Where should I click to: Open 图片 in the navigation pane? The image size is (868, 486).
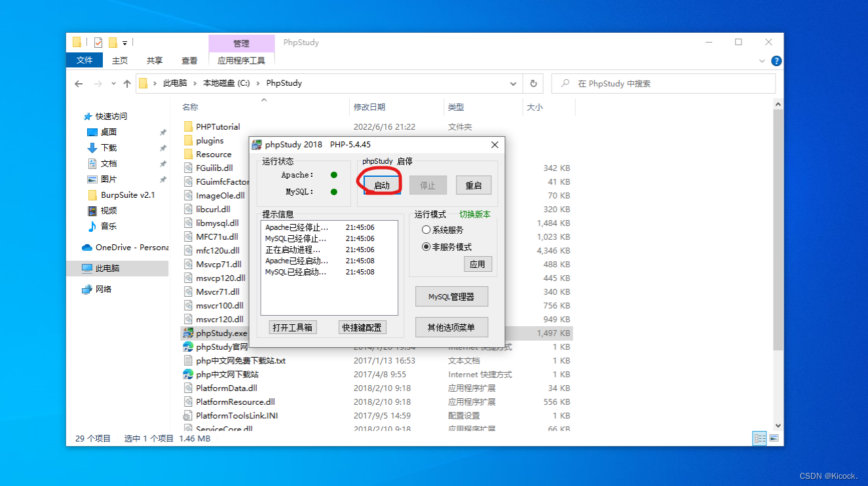click(x=109, y=179)
